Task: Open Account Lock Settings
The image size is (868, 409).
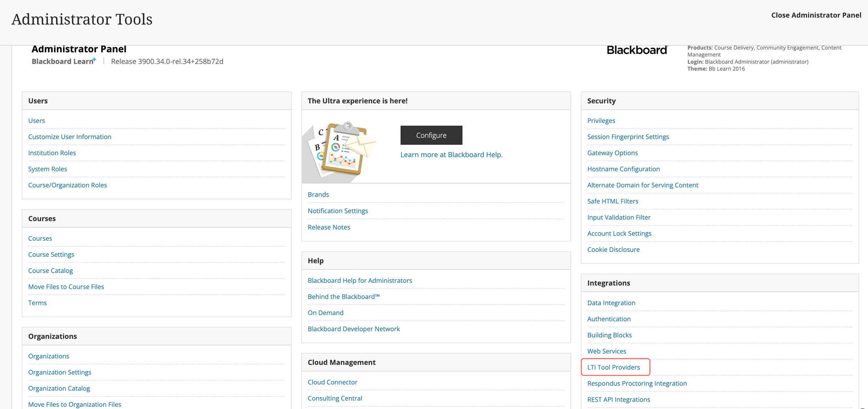Action: click(619, 234)
